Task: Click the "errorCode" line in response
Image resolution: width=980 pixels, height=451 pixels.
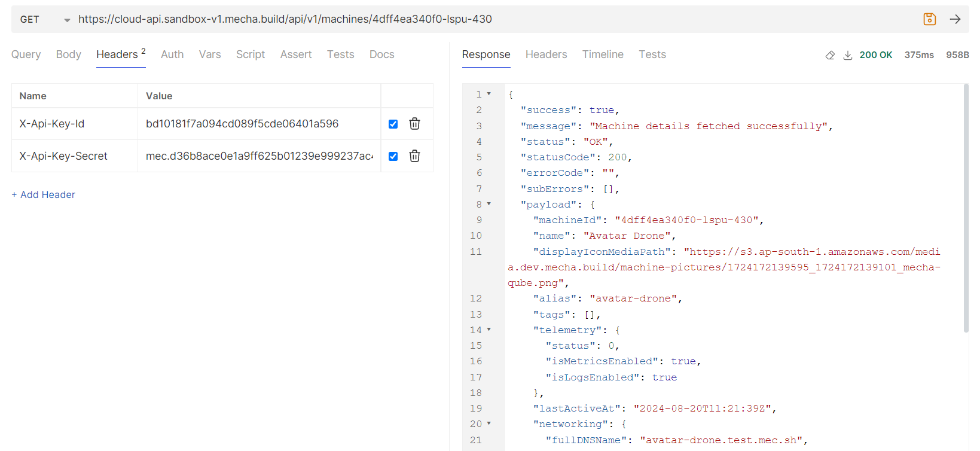Action: pos(570,173)
